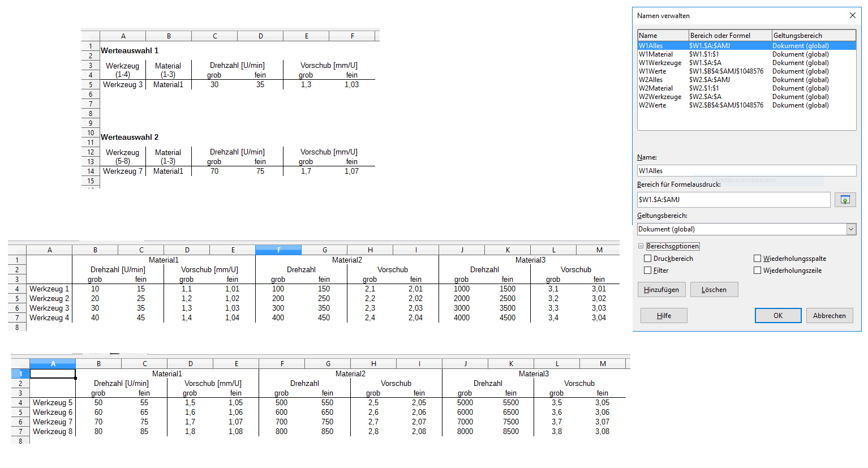Select the Werkzeug 3 cell in Werteauswahl 1

[123, 84]
